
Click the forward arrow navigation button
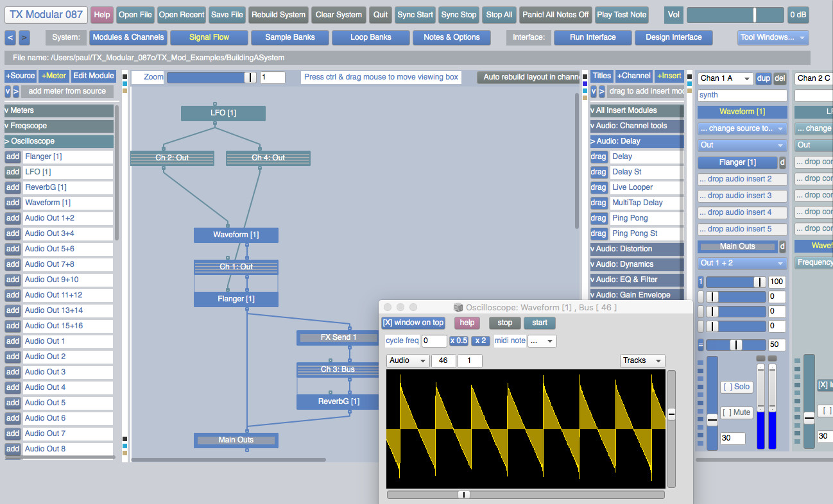[24, 38]
